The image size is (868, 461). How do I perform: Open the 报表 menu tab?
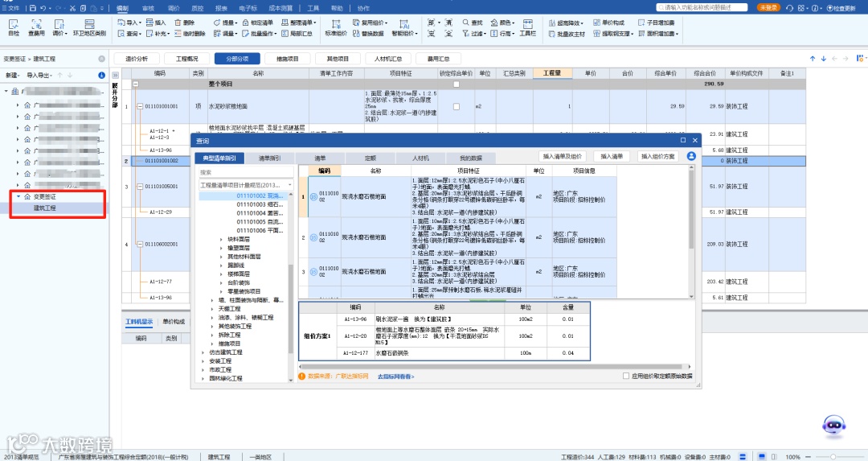pos(221,8)
